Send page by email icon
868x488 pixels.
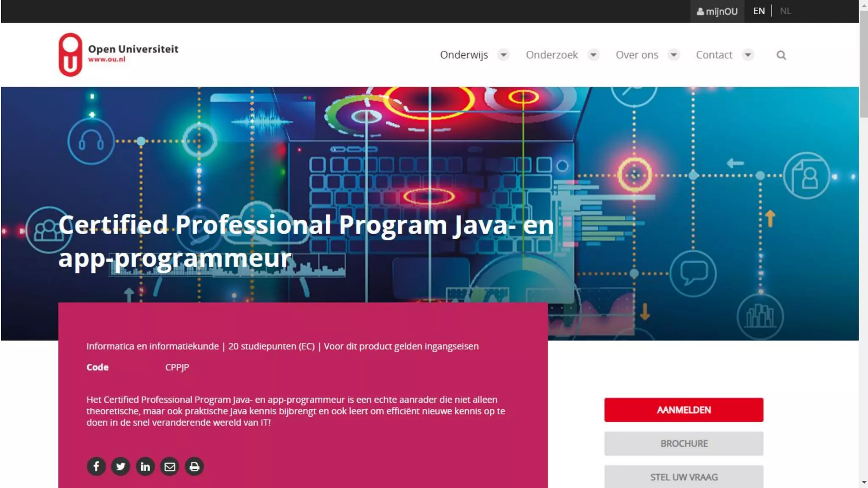pos(170,466)
